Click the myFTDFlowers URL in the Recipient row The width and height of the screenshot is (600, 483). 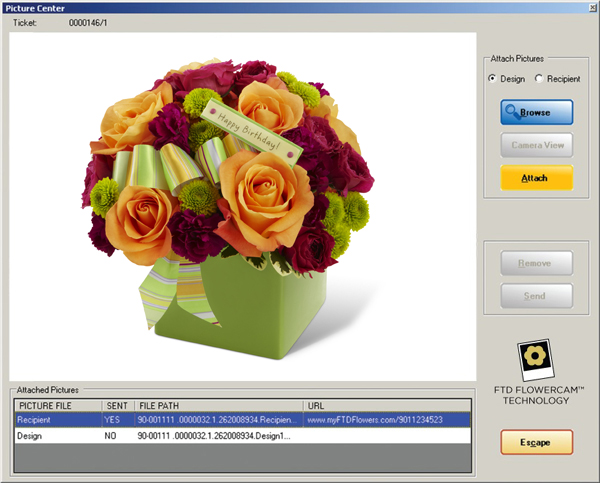point(375,421)
